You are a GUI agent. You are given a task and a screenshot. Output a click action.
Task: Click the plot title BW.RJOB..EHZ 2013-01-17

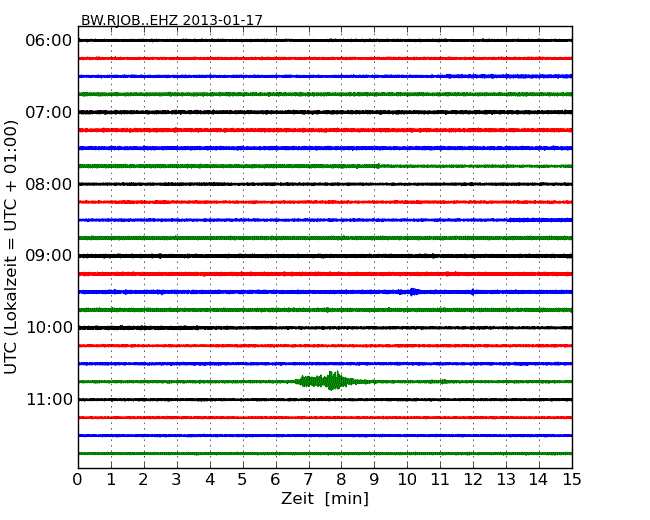pos(172,20)
